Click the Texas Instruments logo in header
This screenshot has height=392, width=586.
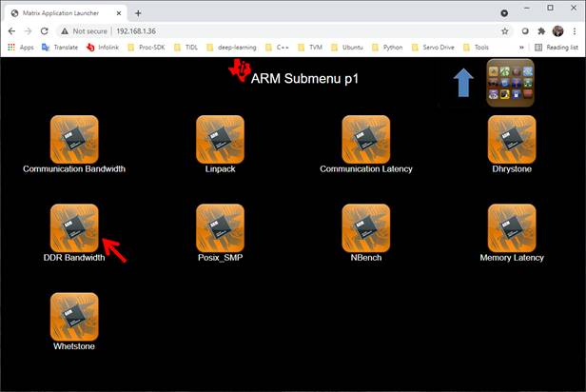(239, 69)
